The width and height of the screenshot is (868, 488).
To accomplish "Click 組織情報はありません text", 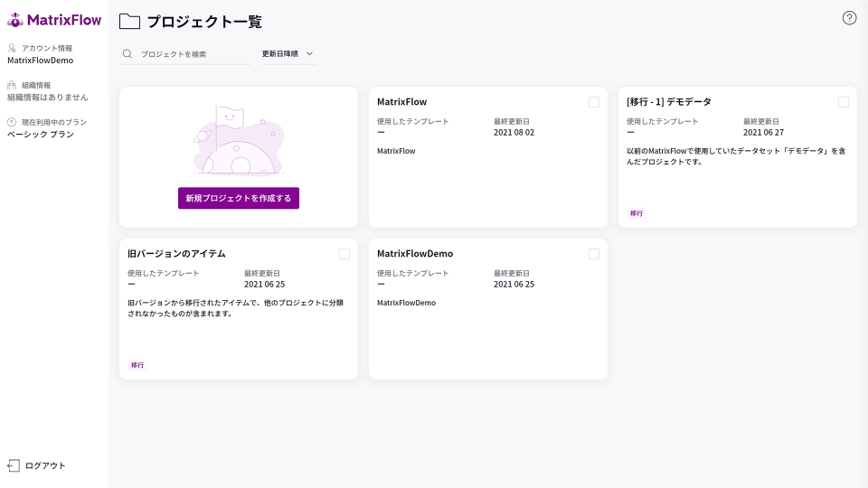I will [x=48, y=98].
